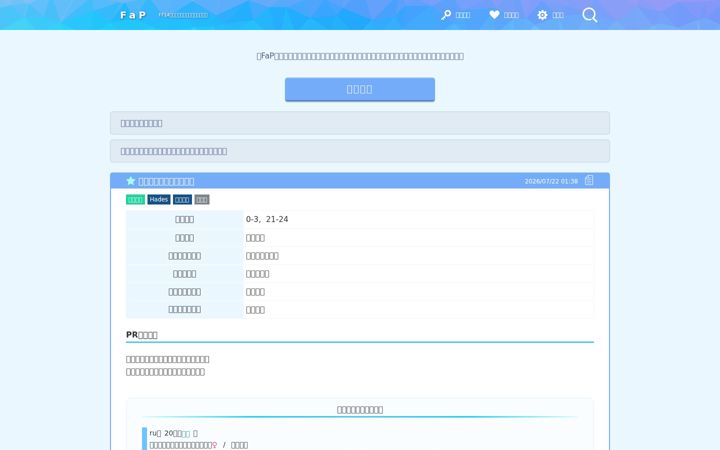Select the Hades tag badge
Screen dimensions: 720x450
click(x=159, y=200)
